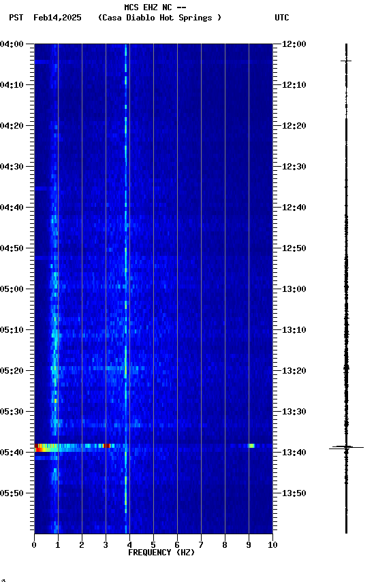
Task: Click the frequency axis tick '8'
Action: point(225,545)
